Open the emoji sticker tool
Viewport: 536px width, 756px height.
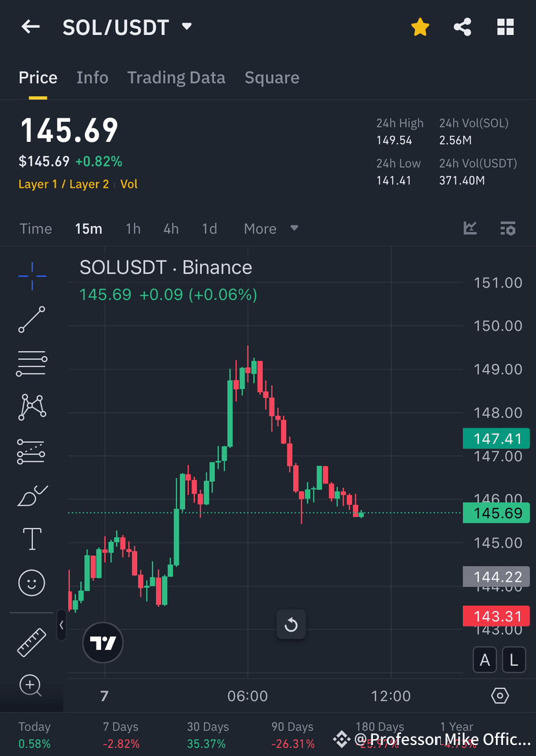coord(31,582)
